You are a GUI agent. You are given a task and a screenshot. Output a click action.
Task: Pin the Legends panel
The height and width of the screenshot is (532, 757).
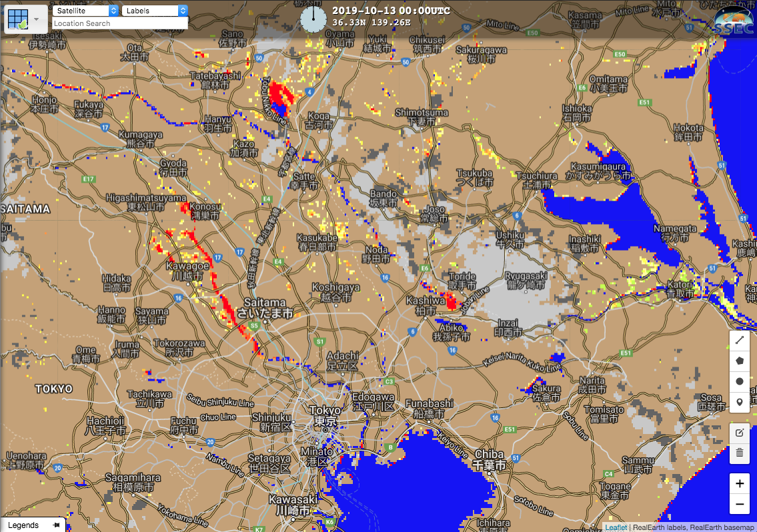pyautogui.click(x=57, y=525)
